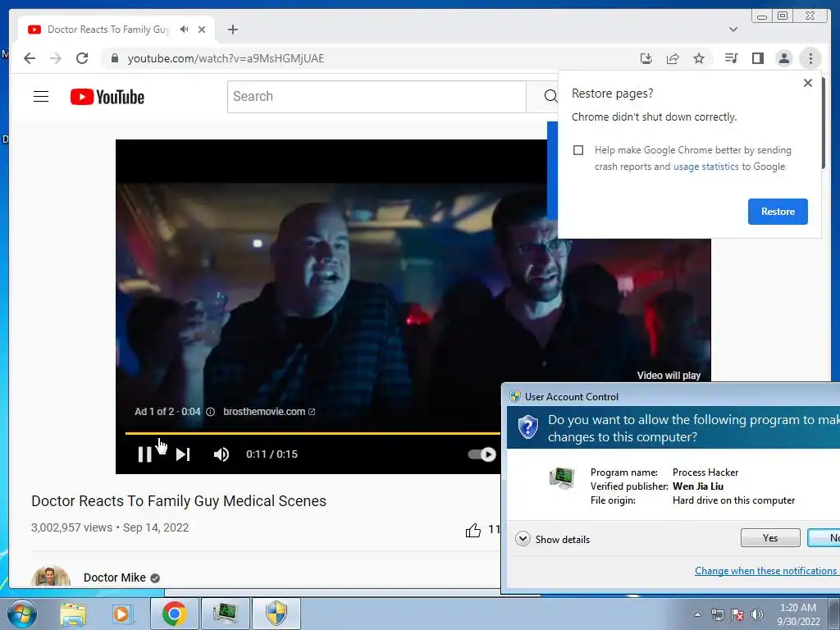
Task: Open usage statistics link
Action: click(x=706, y=167)
